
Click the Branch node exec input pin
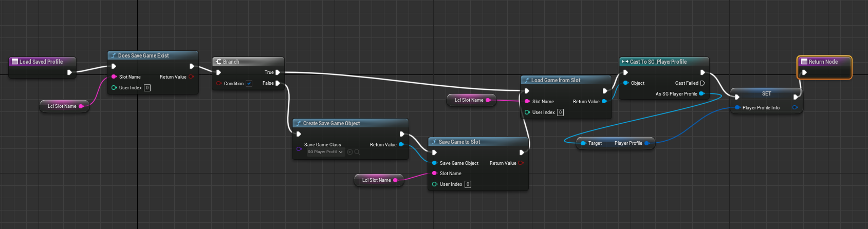(218, 72)
